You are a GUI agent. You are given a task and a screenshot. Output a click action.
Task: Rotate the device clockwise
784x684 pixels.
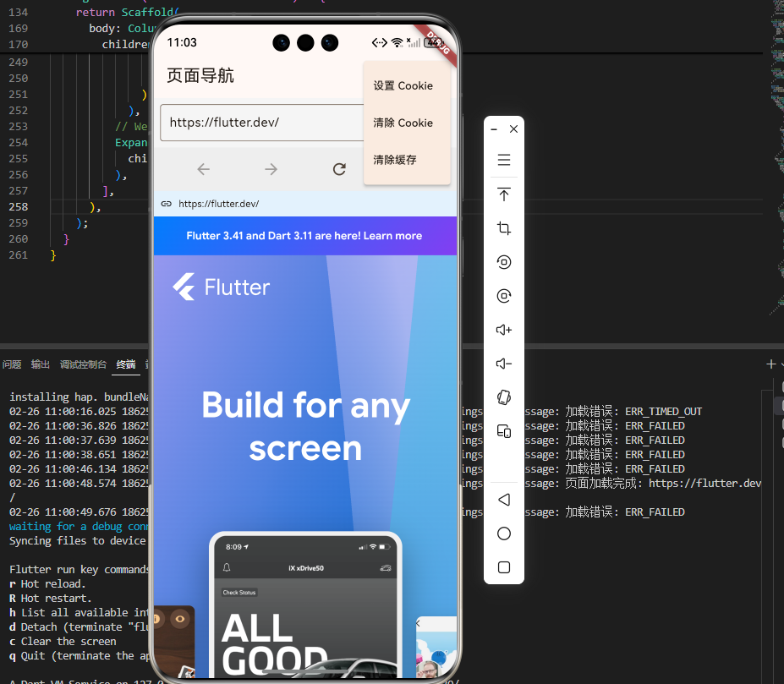pyautogui.click(x=504, y=296)
